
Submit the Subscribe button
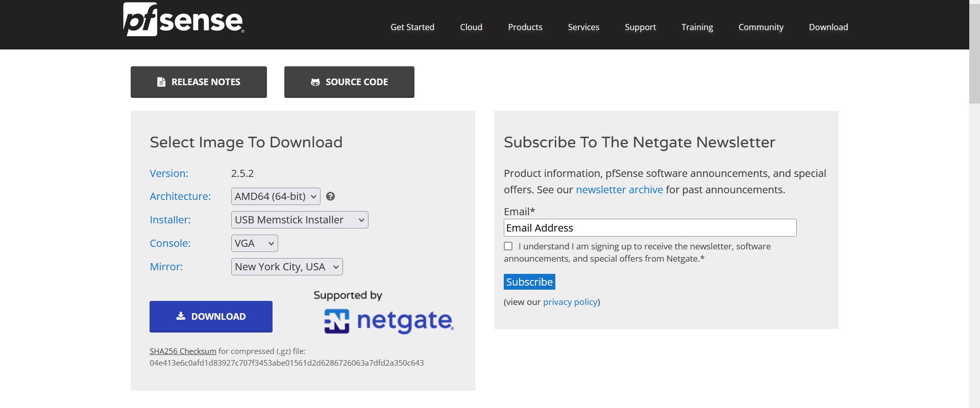point(529,282)
